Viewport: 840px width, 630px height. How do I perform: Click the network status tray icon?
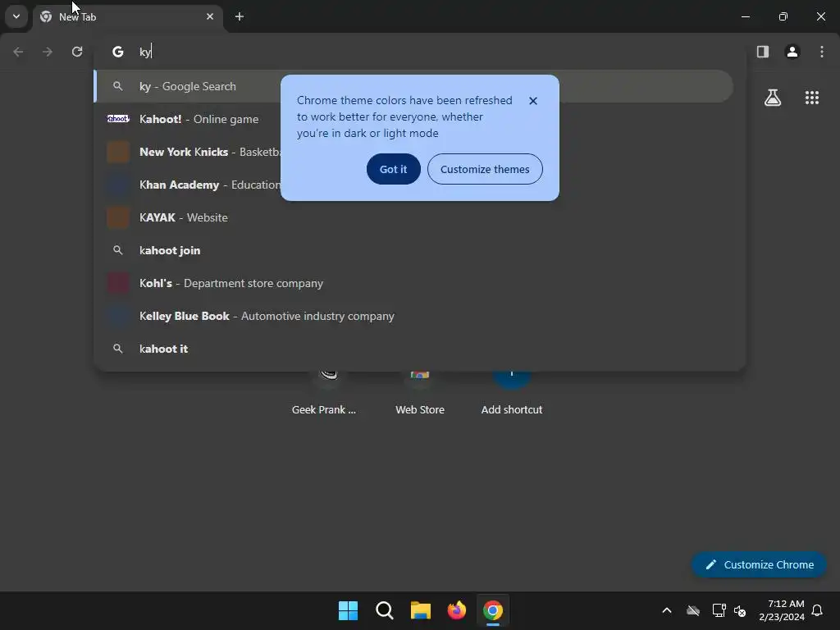[x=719, y=610]
